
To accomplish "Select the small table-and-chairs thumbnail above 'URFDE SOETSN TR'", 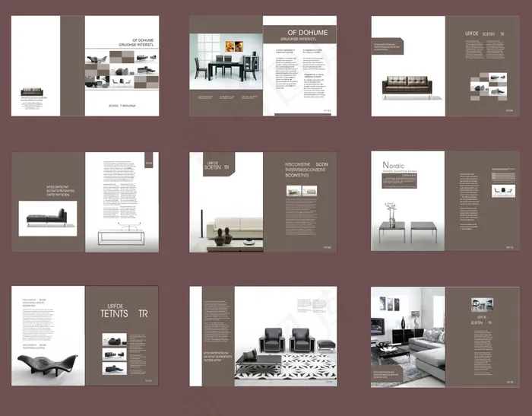I will [482, 305].
